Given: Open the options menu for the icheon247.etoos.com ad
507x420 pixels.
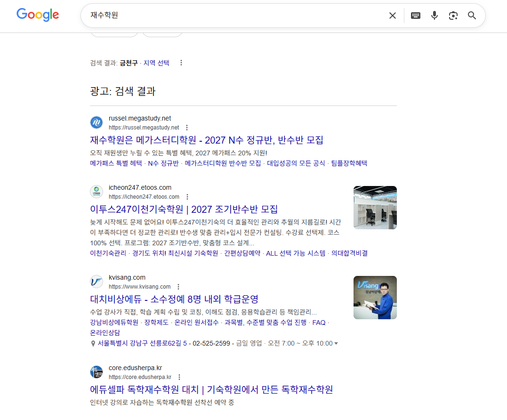Looking at the screenshot, I should tap(187, 197).
